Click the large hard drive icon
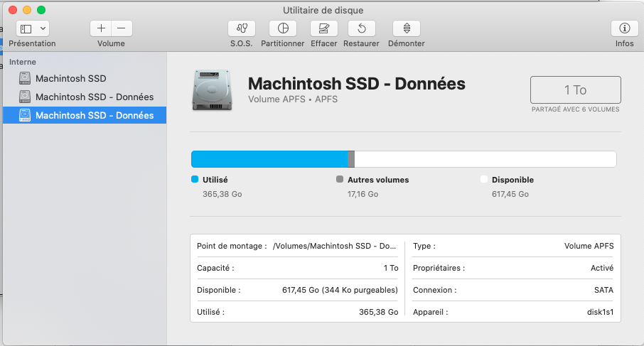This screenshot has height=346, width=644. (x=211, y=90)
